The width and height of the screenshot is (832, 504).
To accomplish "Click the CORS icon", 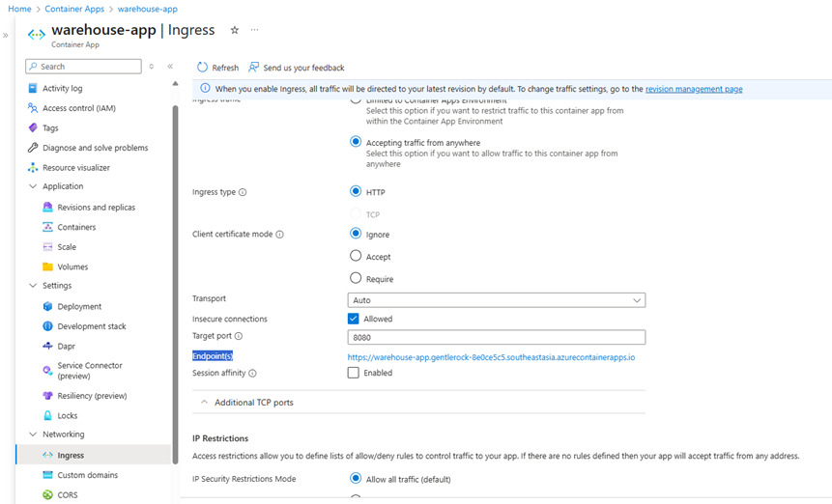I will tap(47, 495).
